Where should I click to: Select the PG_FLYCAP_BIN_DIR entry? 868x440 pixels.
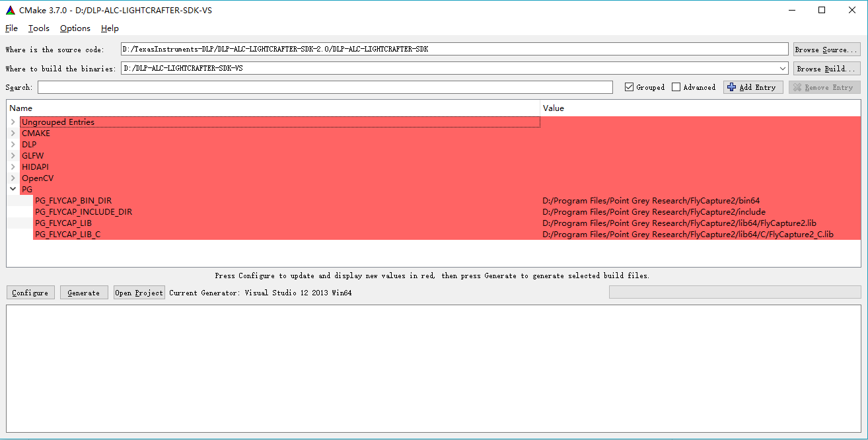(73, 201)
